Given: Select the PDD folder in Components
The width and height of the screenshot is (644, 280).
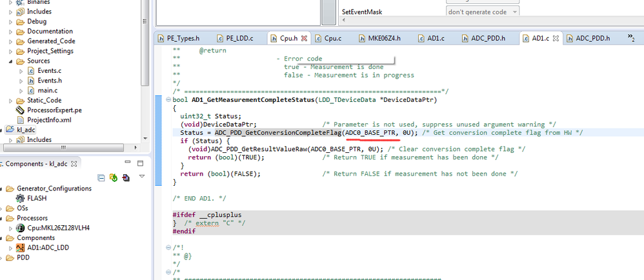Looking at the screenshot, I should click(x=23, y=257).
